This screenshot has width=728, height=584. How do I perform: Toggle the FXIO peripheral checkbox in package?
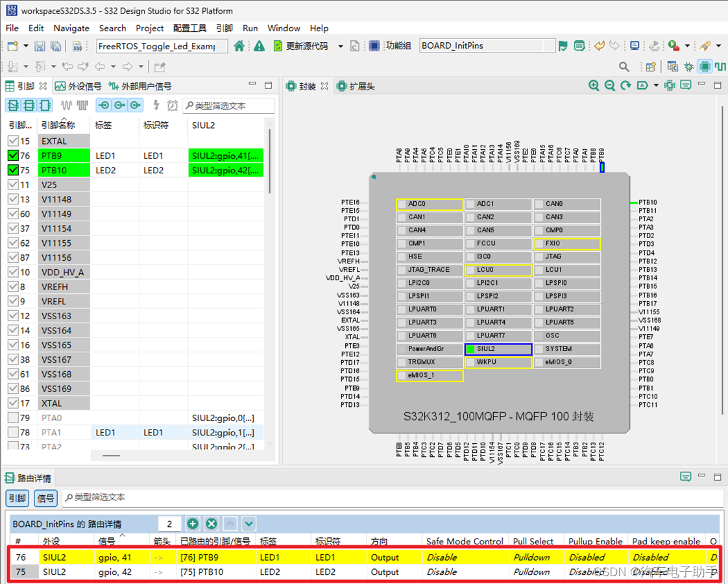coord(539,243)
